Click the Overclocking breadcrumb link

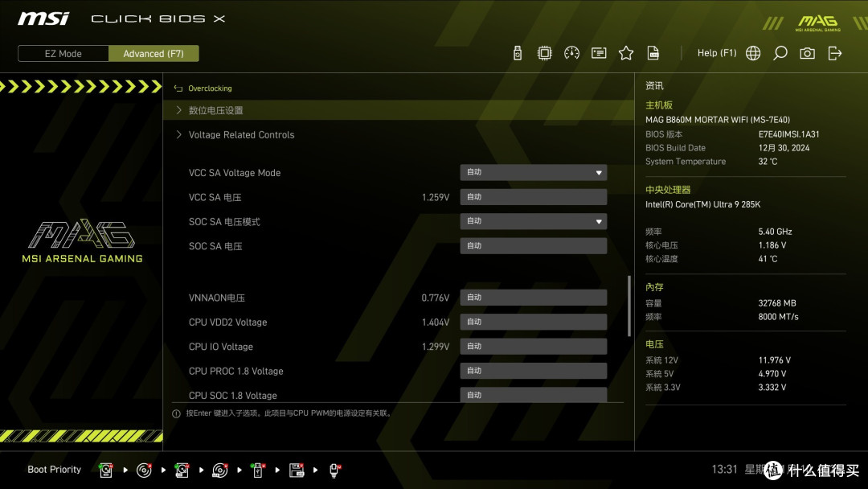click(x=210, y=88)
